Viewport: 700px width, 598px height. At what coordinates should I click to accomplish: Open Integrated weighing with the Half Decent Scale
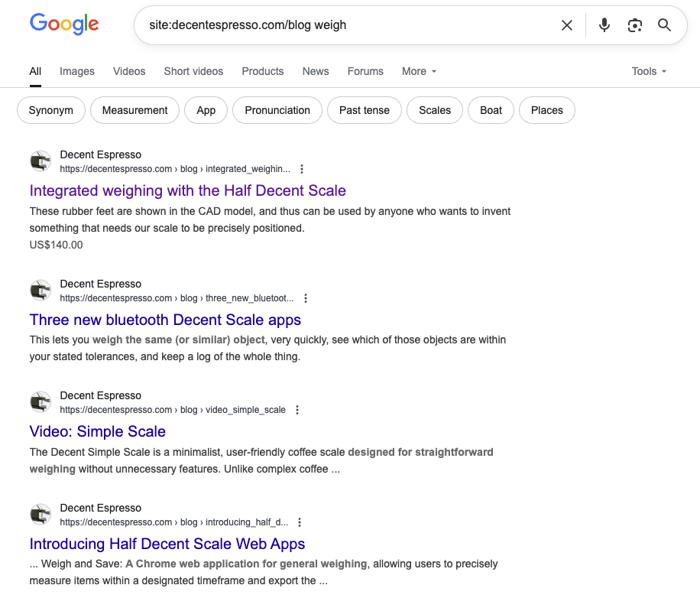[187, 190]
